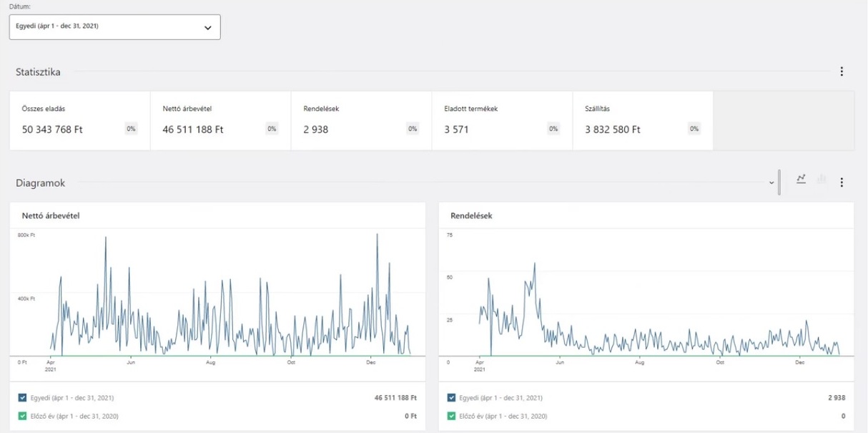Click the arrow in the date picker box

(x=208, y=27)
